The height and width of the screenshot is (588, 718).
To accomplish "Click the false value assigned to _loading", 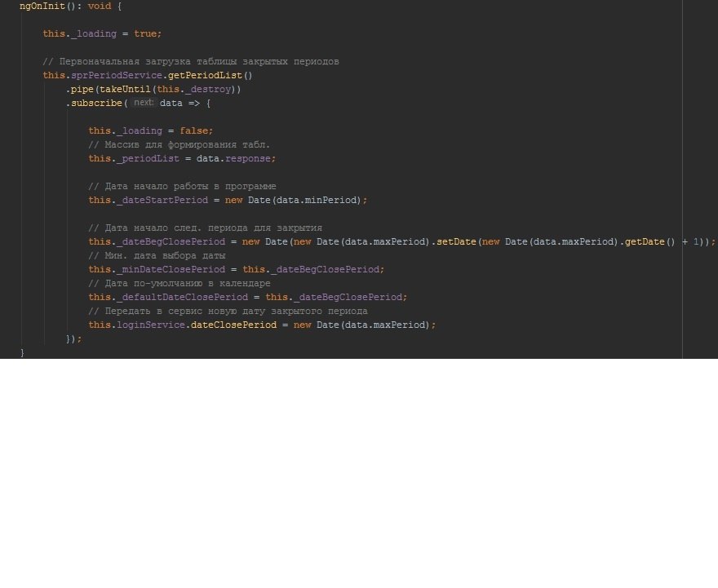I will tap(193, 130).
